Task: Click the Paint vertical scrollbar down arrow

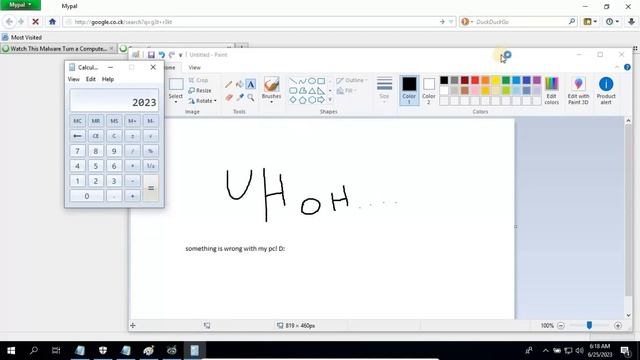Action: click(628, 315)
